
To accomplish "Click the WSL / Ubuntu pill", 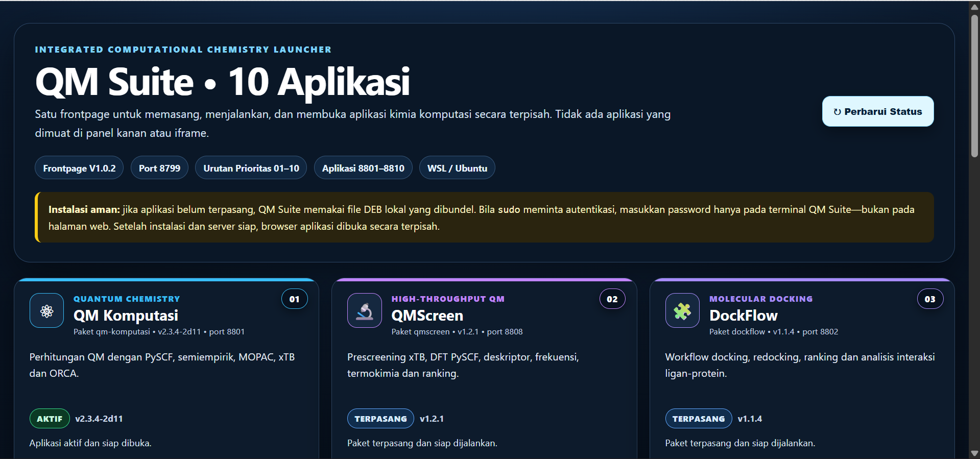I will 457,168.
